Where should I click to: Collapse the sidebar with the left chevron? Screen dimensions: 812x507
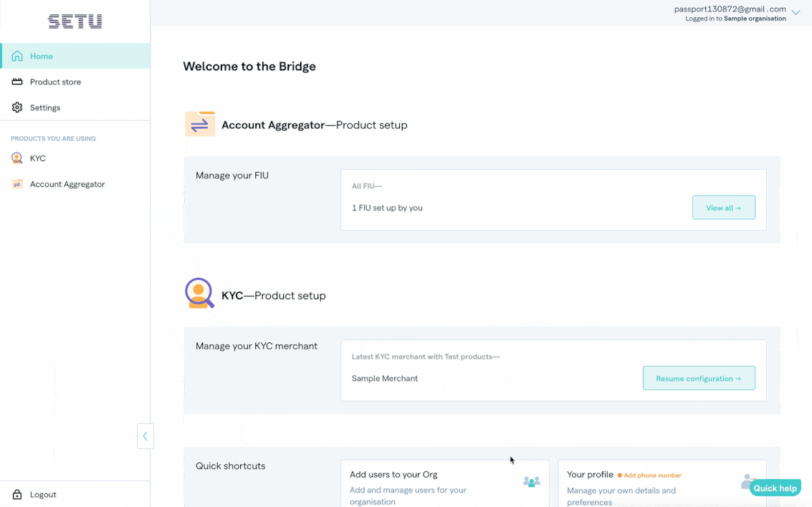click(x=145, y=435)
